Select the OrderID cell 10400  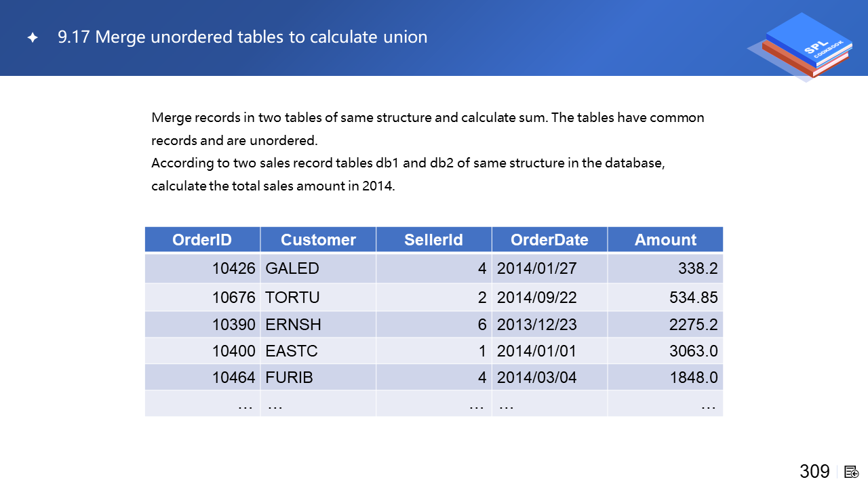(233, 351)
